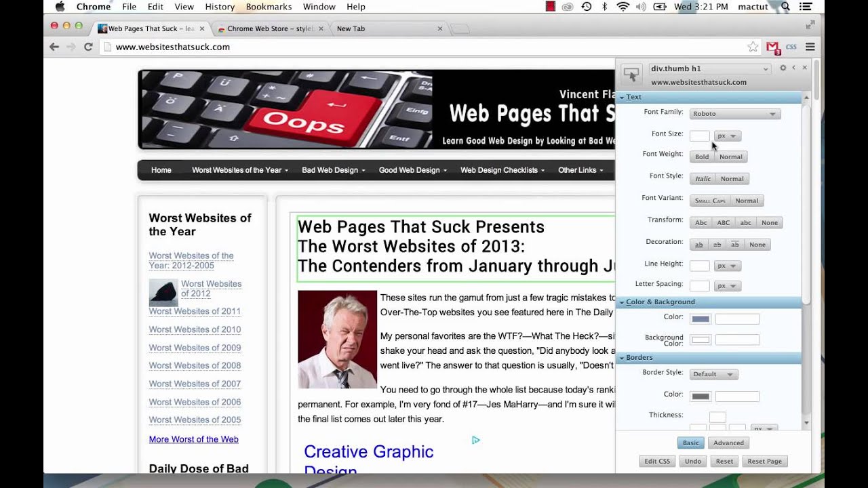Pick the text Color swatch

tap(701, 319)
